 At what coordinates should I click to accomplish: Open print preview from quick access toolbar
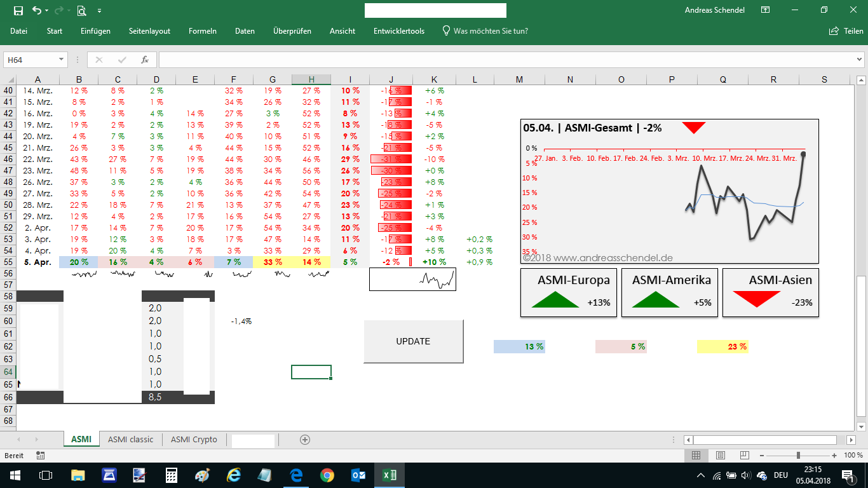pos(81,11)
